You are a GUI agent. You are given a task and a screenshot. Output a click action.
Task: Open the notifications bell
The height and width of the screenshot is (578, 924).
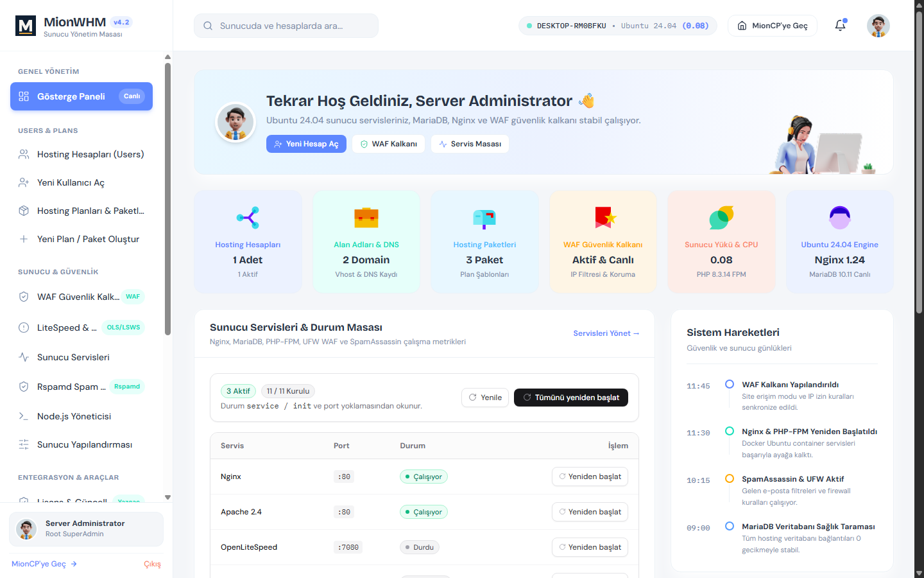[840, 26]
